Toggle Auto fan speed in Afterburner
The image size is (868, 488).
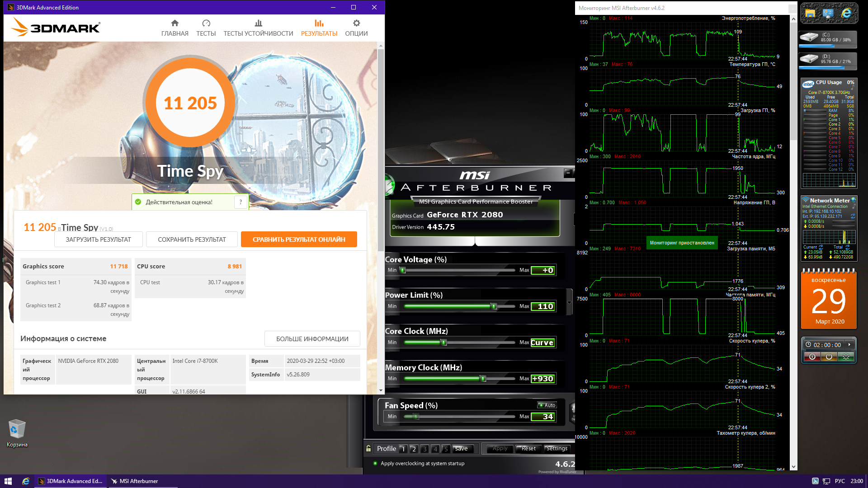point(547,405)
